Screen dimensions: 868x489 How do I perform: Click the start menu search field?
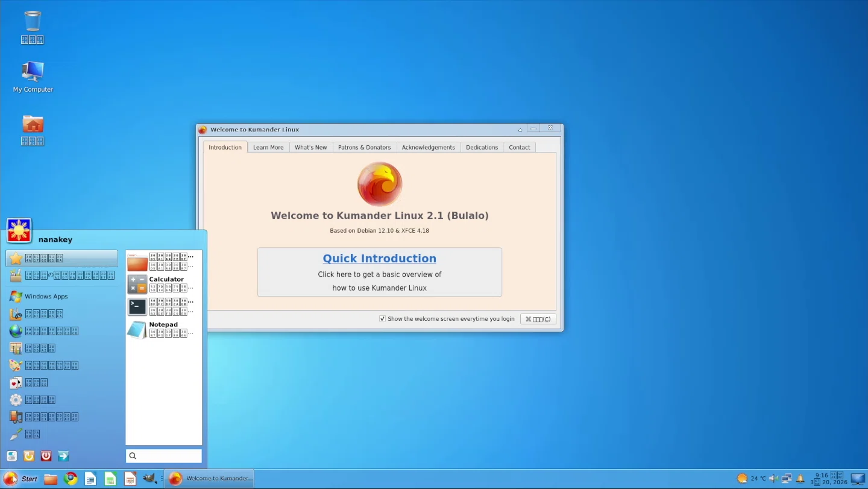(163, 456)
